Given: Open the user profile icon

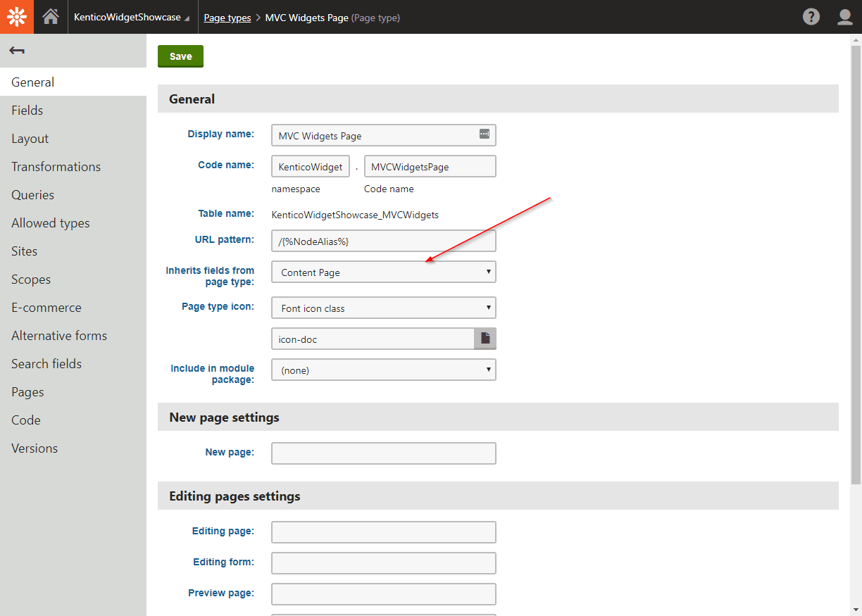Looking at the screenshot, I should click(845, 17).
